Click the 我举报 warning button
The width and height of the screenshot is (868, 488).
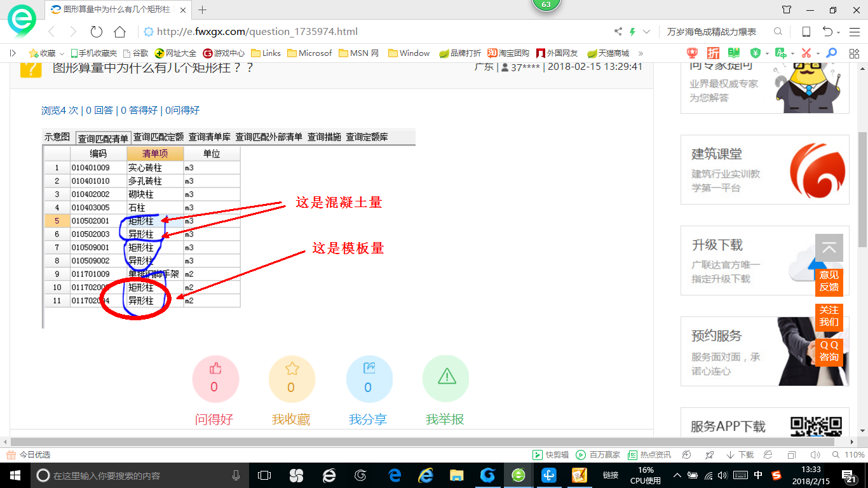click(x=446, y=378)
